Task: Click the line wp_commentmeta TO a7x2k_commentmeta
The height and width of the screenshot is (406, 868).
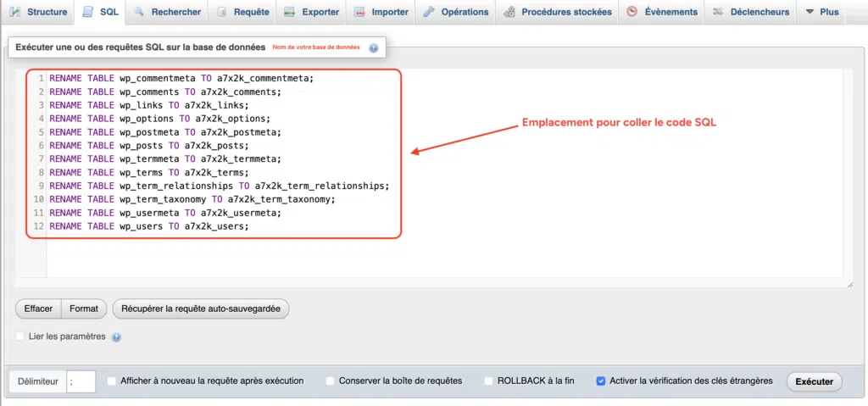Action: point(181,78)
